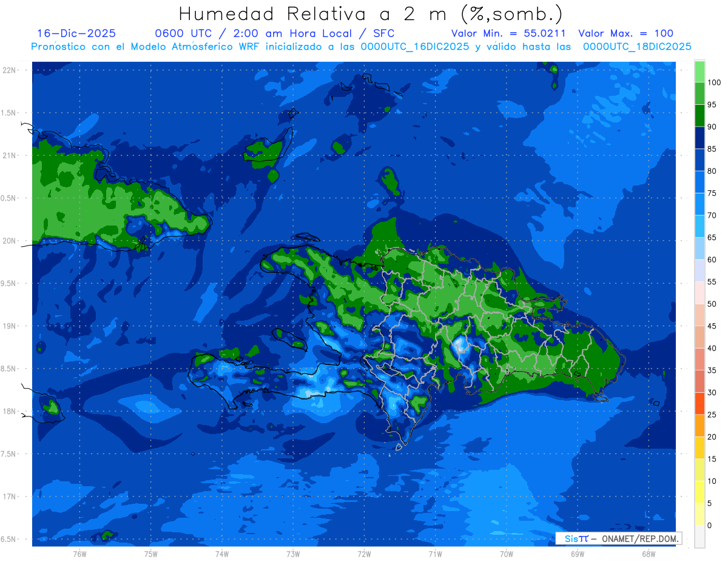Click the light green swatch above 100

(699, 72)
